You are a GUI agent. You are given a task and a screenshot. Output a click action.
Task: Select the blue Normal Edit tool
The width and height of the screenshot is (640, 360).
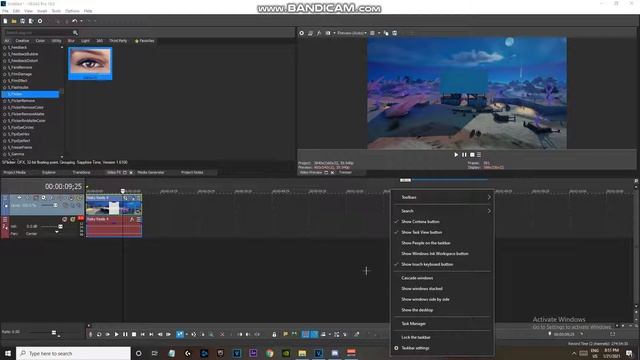pos(180,334)
